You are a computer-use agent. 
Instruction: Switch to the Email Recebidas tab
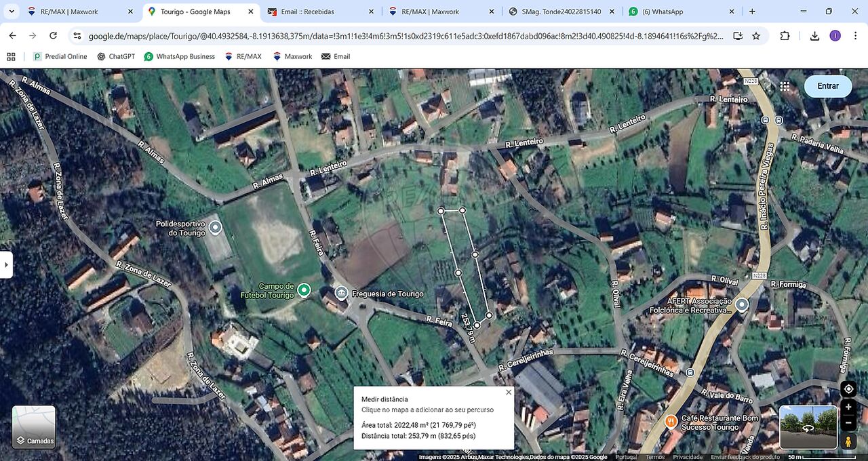click(317, 12)
